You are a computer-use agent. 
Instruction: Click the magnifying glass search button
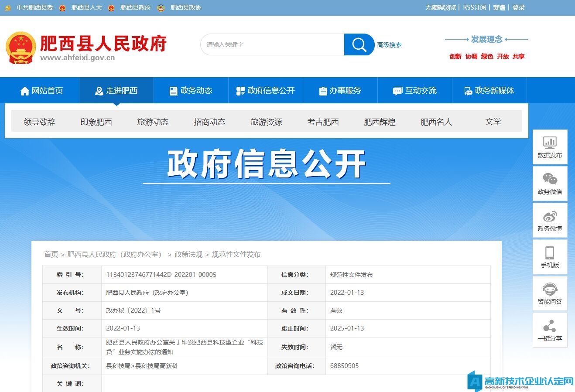359,44
